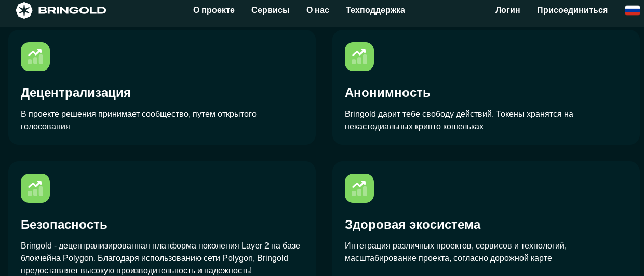Open the О нас menu item

[318, 10]
